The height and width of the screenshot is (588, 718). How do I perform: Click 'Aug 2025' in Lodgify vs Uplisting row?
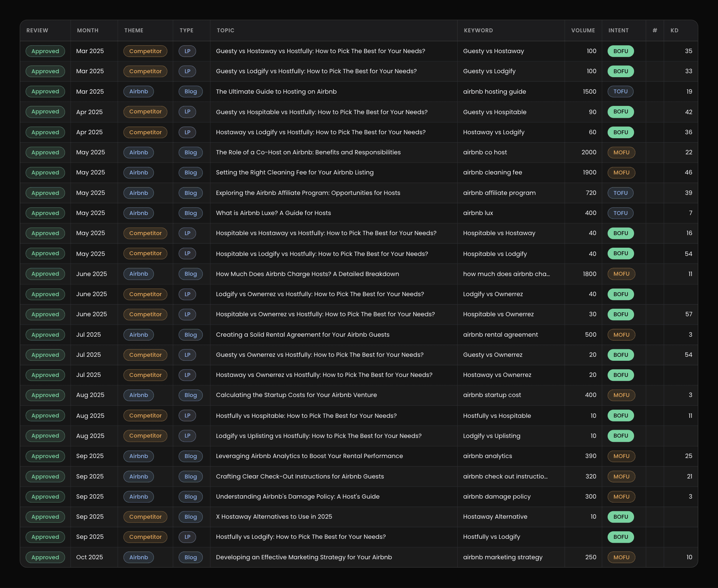[x=90, y=436]
